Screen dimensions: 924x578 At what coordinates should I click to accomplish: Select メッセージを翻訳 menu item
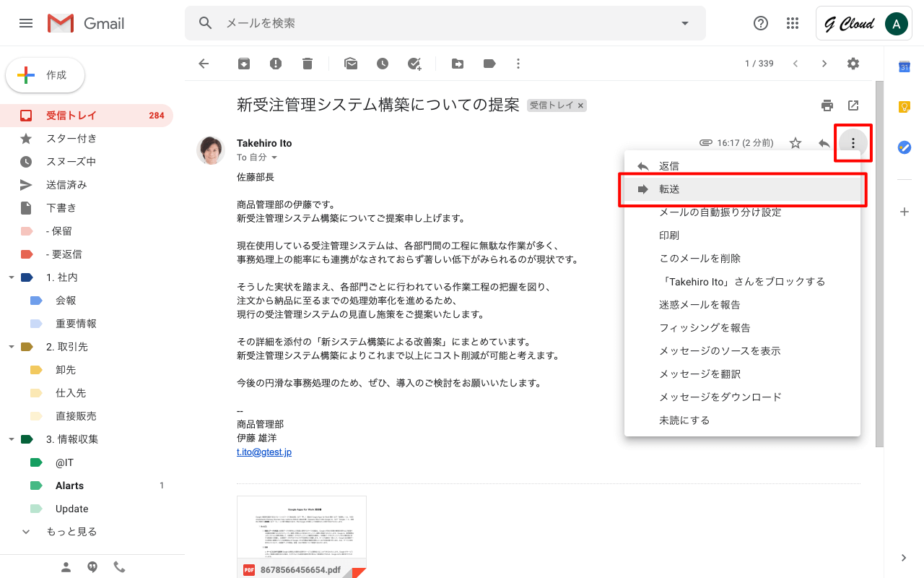click(742, 374)
